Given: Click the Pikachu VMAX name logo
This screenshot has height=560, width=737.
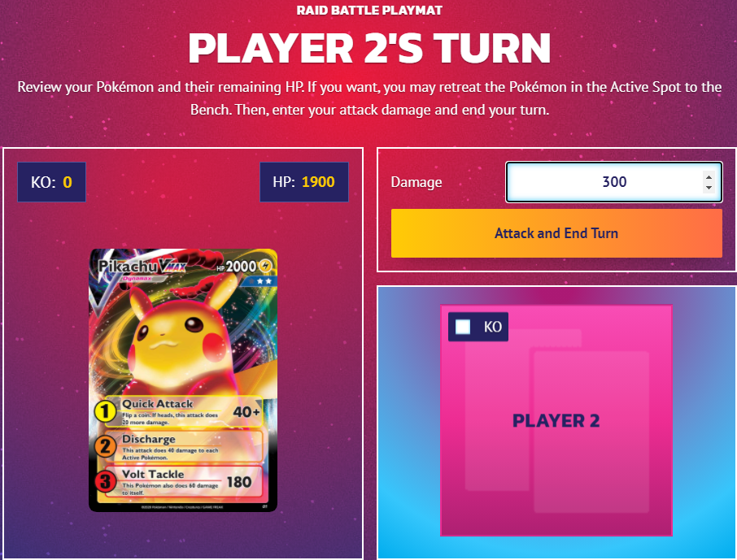Looking at the screenshot, I should coord(142,267).
